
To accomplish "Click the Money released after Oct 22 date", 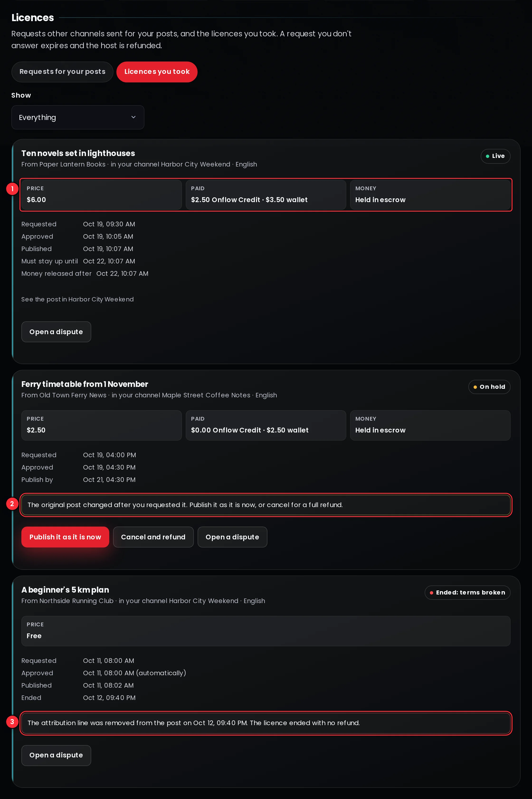I will pyautogui.click(x=122, y=273).
